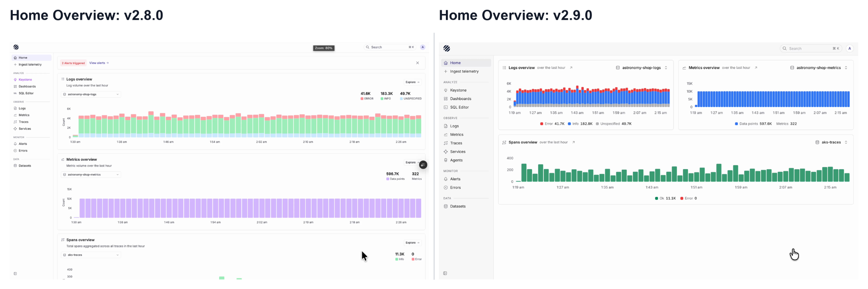Select Home in the v2.8.0 sidebar
This screenshot has width=868, height=289.
coord(32,58)
